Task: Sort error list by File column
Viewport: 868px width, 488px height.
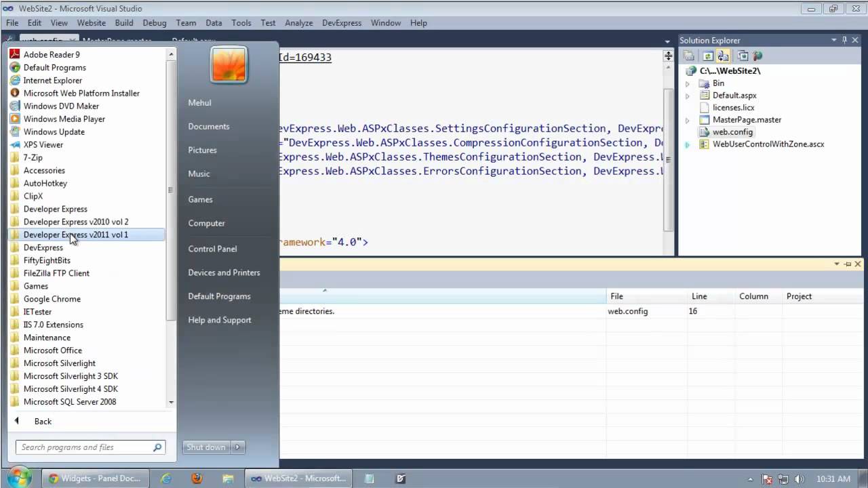Action: coord(647,296)
